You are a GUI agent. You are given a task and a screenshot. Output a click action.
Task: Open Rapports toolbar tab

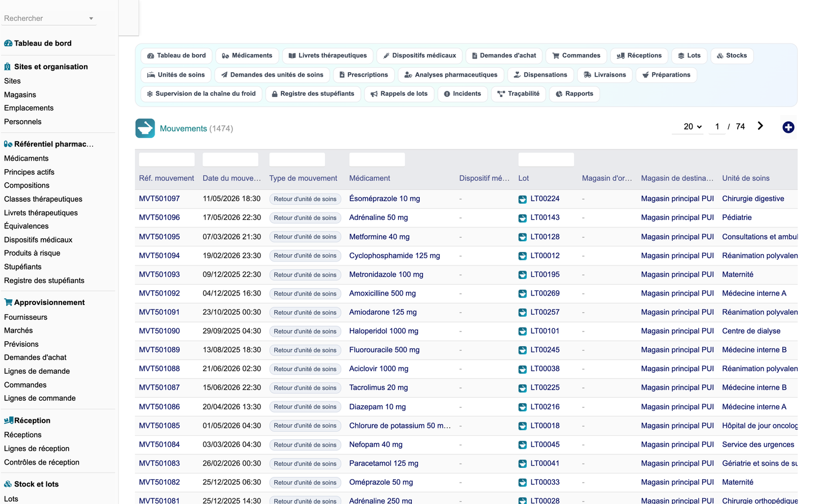[x=575, y=94]
